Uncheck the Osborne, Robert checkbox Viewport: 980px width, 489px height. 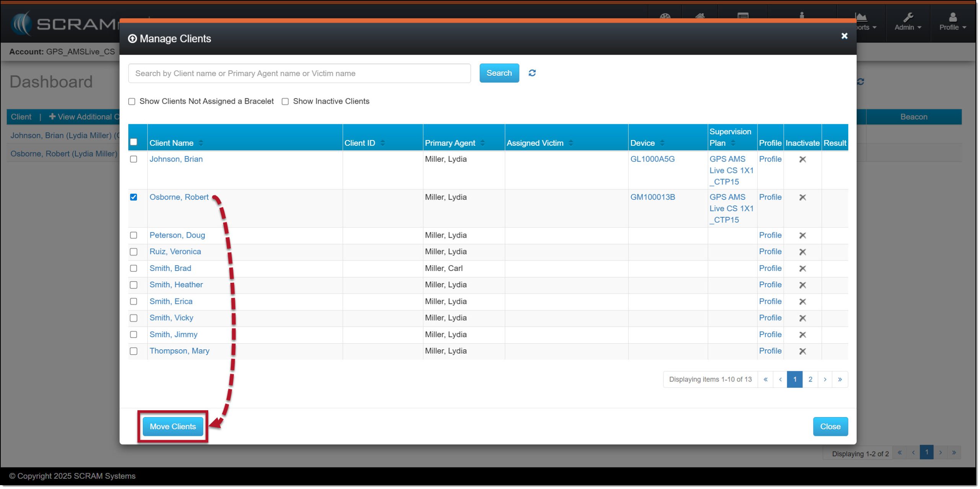point(133,197)
